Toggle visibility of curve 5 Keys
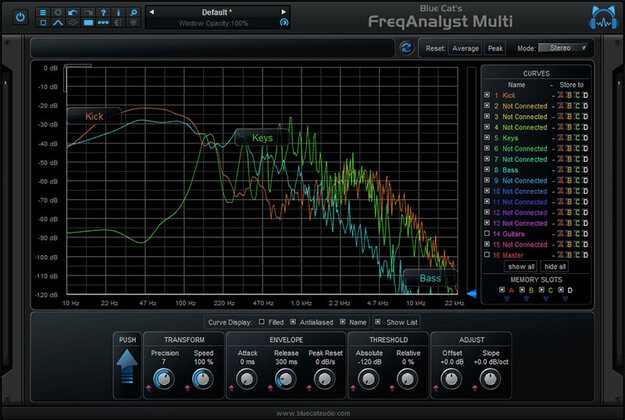Viewport: 625px width, 420px height. tap(487, 137)
